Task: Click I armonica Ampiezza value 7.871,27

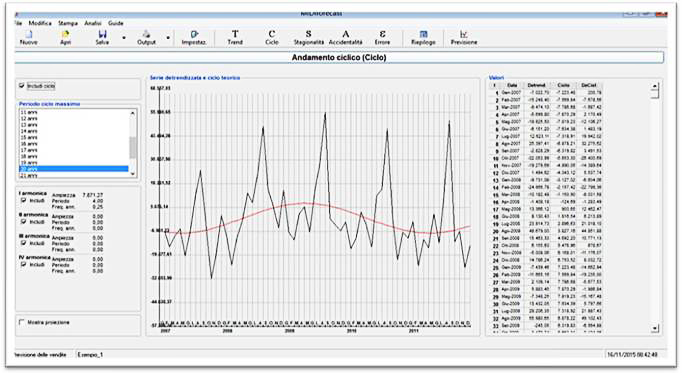Action: [92, 195]
